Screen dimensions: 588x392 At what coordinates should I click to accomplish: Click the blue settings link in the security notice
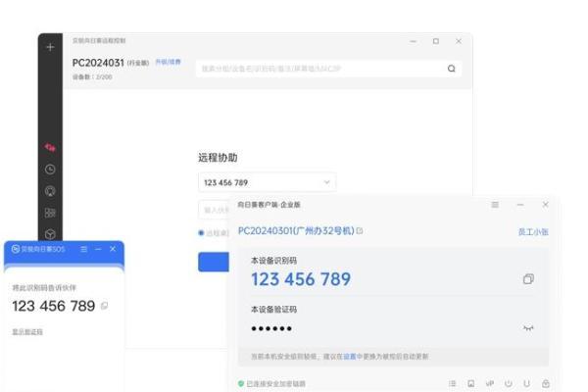tap(350, 357)
